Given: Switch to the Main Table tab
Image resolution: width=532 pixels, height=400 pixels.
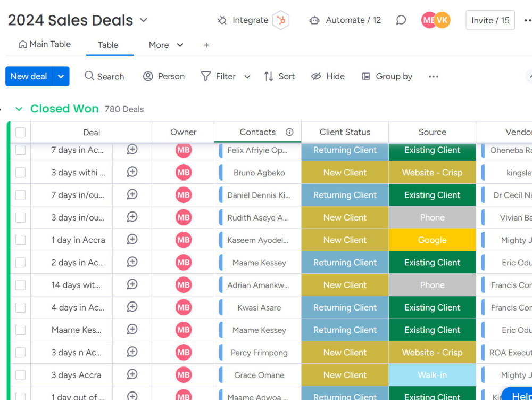Looking at the screenshot, I should click(x=45, y=44).
